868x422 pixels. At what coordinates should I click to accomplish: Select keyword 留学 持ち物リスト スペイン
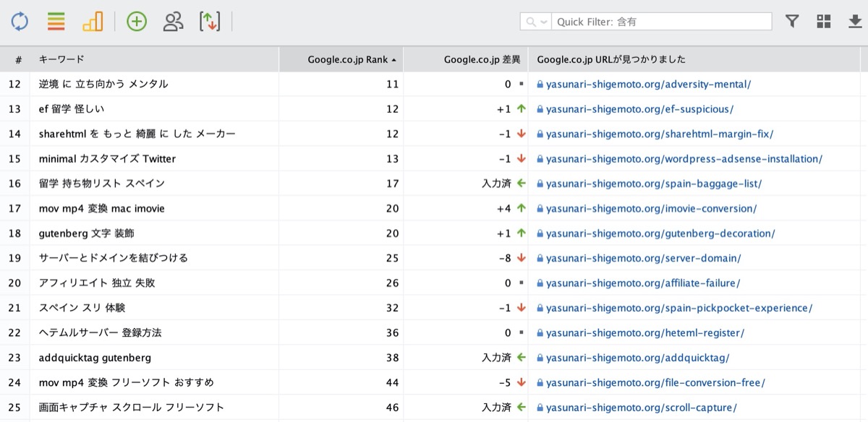102,184
